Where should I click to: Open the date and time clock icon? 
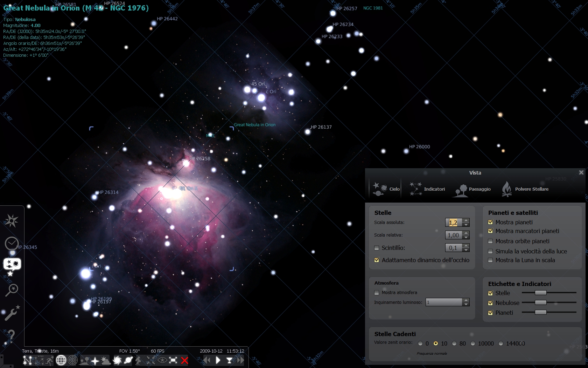[12, 243]
